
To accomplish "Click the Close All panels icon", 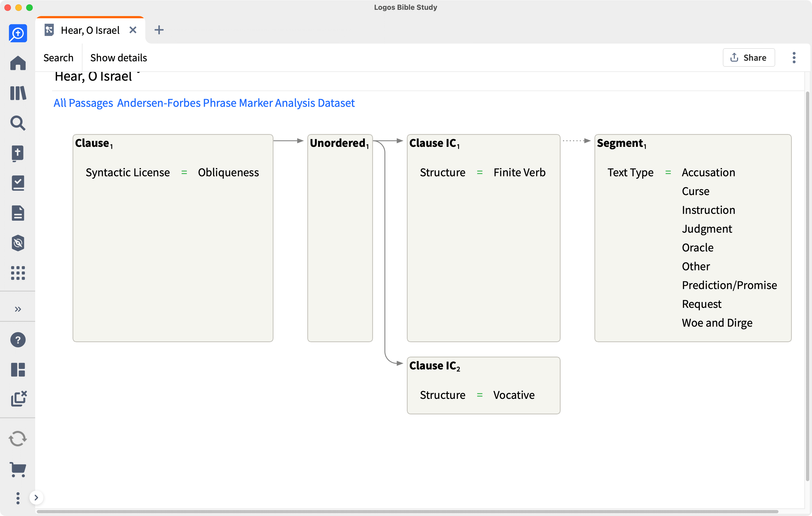I will [19, 399].
